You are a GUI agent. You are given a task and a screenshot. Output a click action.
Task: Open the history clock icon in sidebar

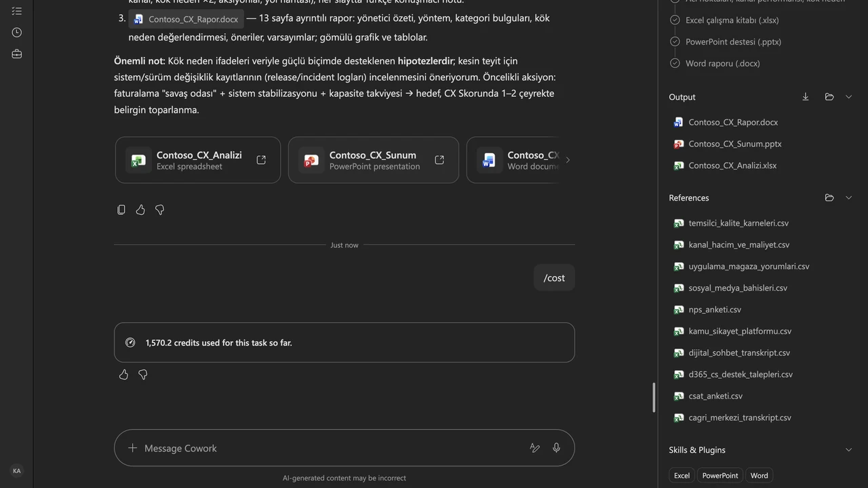[17, 33]
